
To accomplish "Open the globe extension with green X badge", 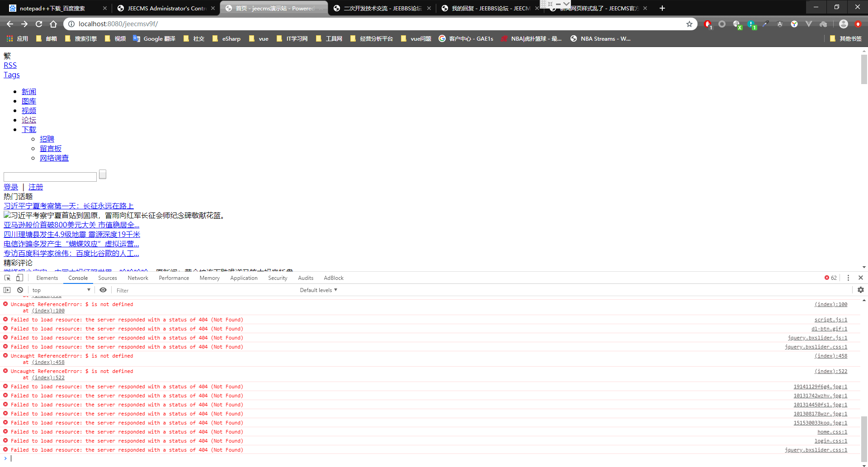I will click(x=737, y=24).
